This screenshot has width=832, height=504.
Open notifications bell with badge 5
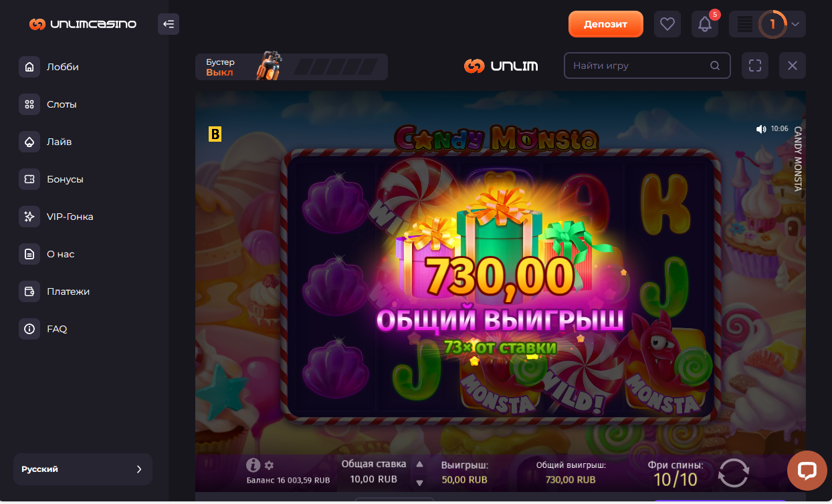coord(704,24)
